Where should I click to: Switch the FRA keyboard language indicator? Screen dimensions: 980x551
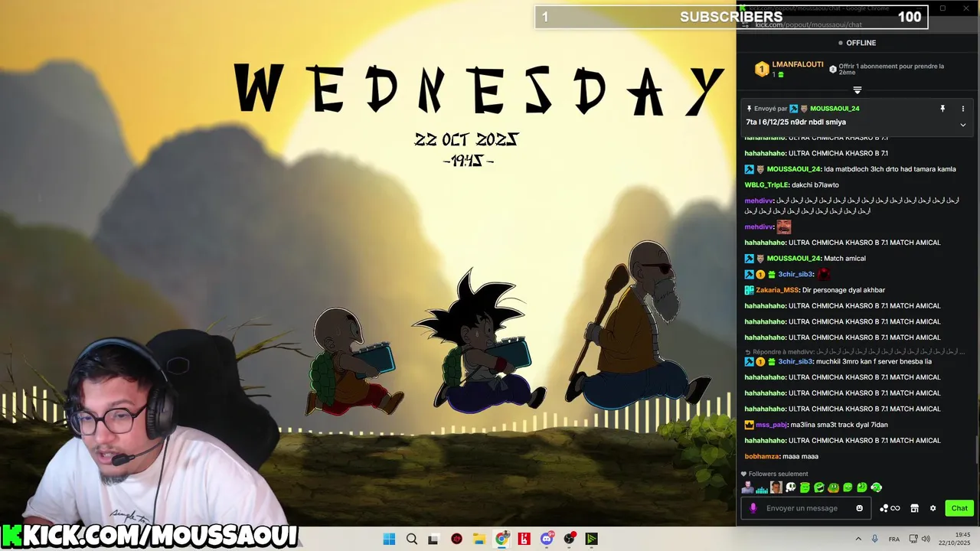pyautogui.click(x=894, y=539)
